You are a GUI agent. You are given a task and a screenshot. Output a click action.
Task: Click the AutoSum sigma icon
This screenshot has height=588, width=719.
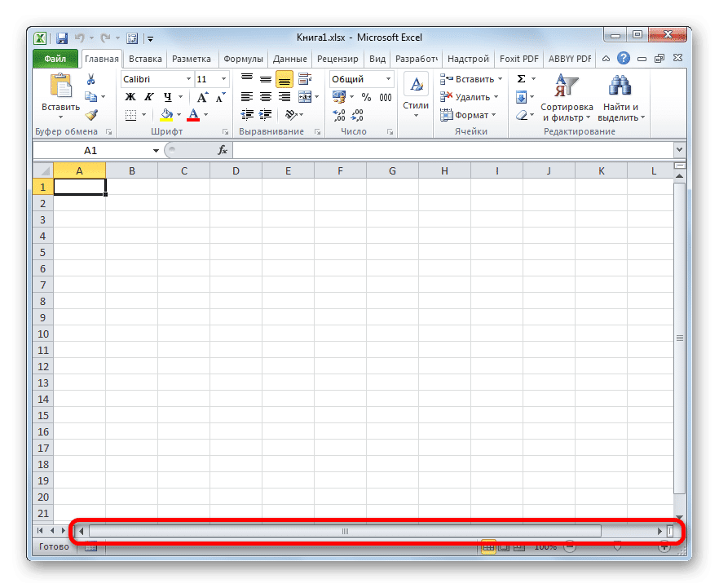pyautogui.click(x=522, y=79)
